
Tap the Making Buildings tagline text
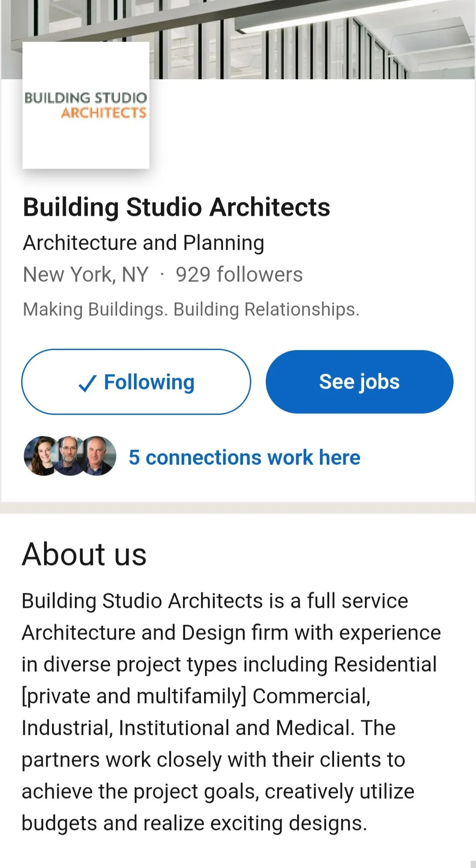191,309
